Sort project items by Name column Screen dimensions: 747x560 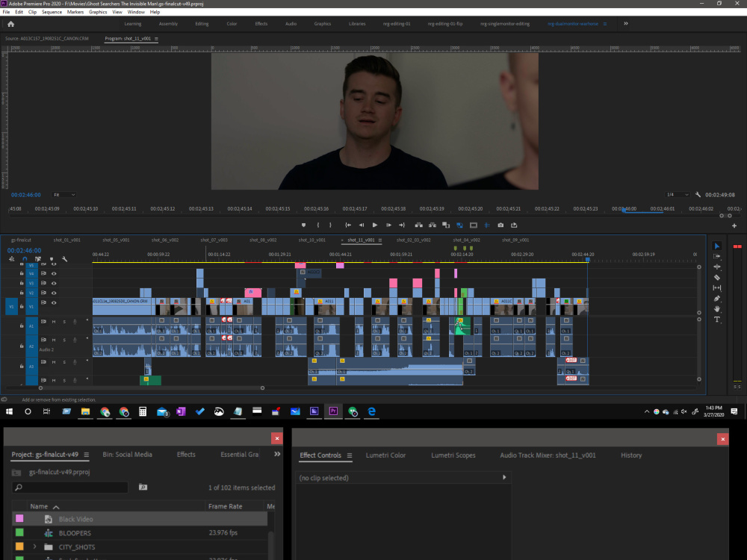tap(39, 506)
